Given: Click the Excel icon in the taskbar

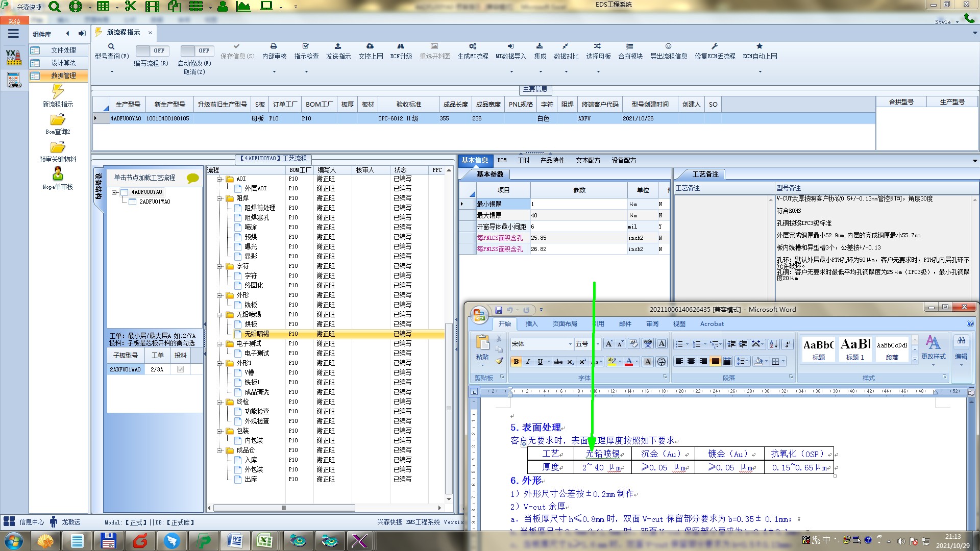Looking at the screenshot, I should click(x=264, y=540).
